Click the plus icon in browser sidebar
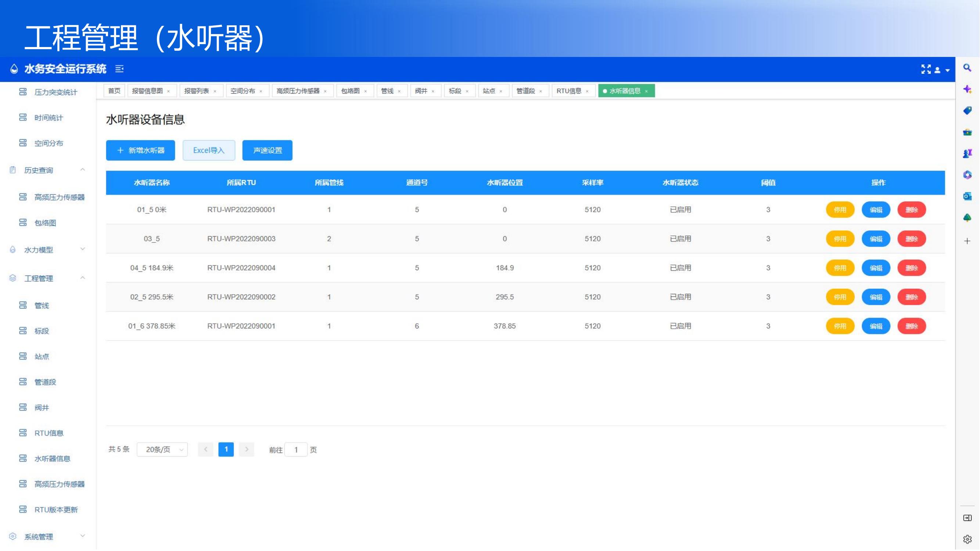Screen dimensions: 980x551 click(967, 241)
